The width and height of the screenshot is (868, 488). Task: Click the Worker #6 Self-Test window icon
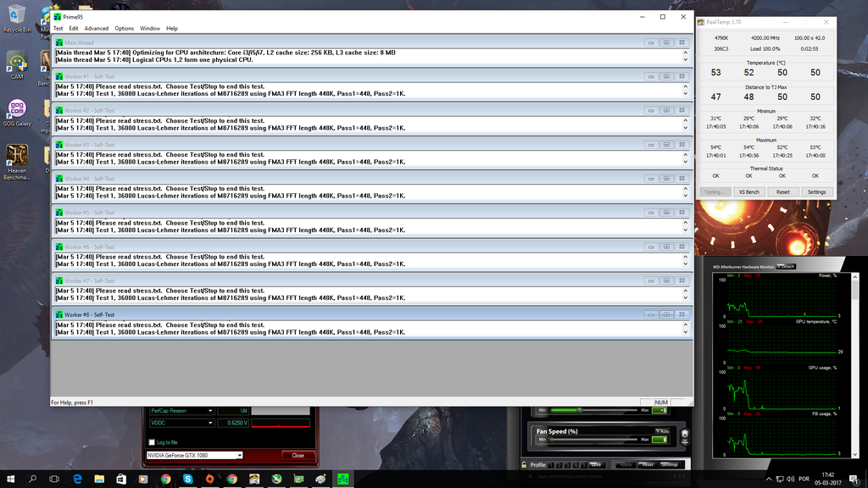tap(59, 247)
